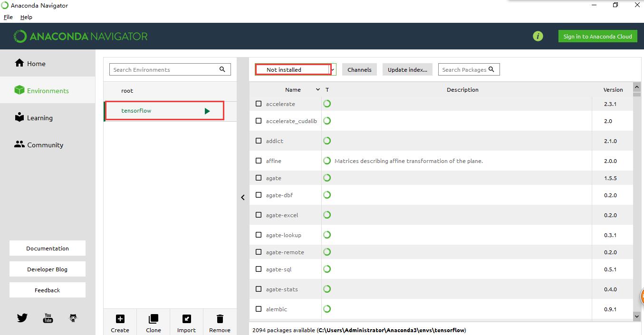Check the affine package checkbox
The height and width of the screenshot is (335, 644).
point(259,161)
